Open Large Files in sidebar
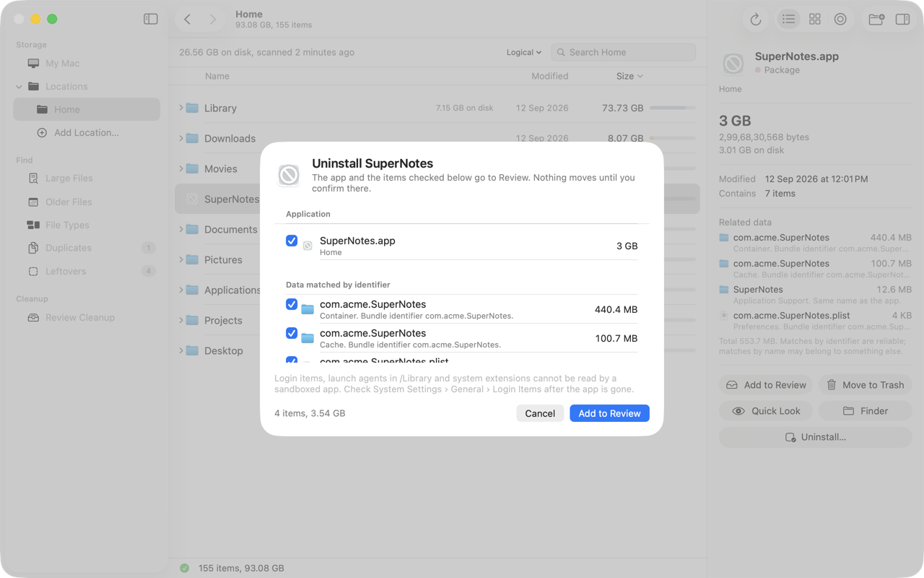This screenshot has height=578, width=924. (87, 178)
